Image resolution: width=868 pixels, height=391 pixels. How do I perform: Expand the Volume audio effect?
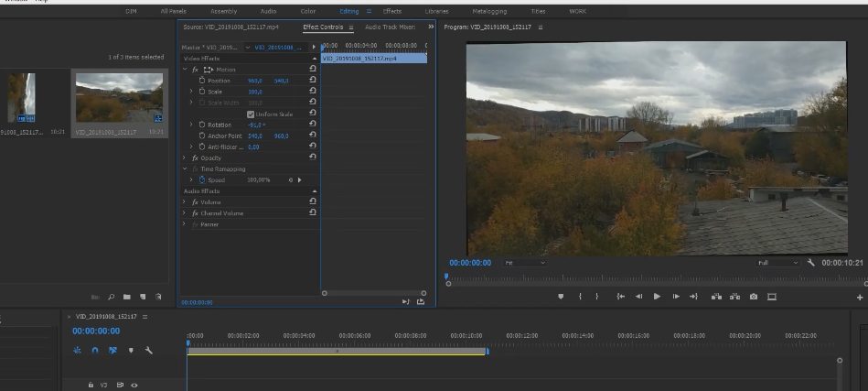185,202
